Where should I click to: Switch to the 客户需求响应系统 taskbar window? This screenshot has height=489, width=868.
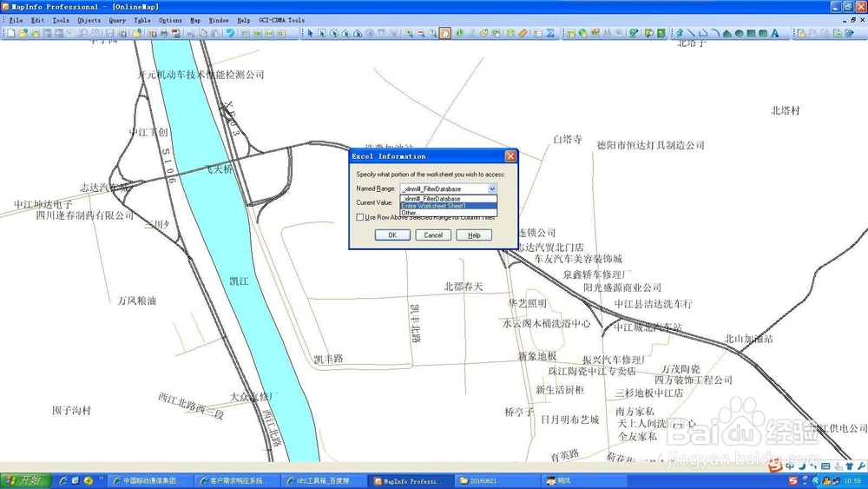pos(236,480)
